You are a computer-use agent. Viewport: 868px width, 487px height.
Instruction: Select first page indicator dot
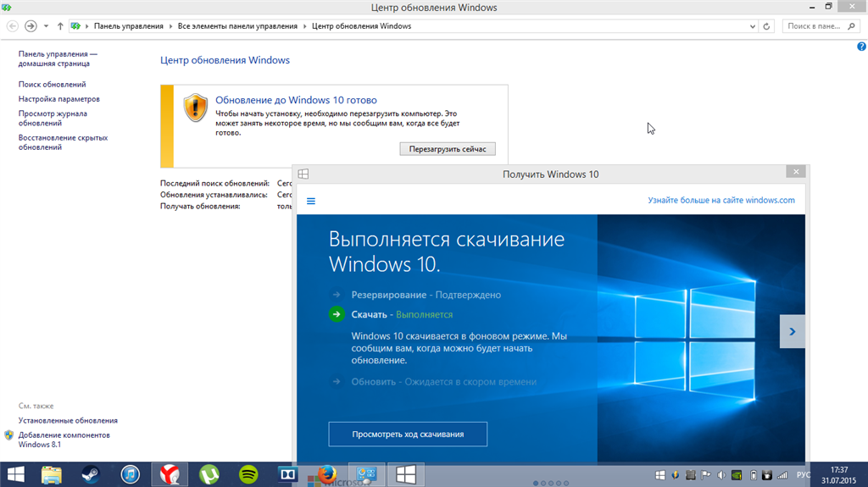point(536,483)
